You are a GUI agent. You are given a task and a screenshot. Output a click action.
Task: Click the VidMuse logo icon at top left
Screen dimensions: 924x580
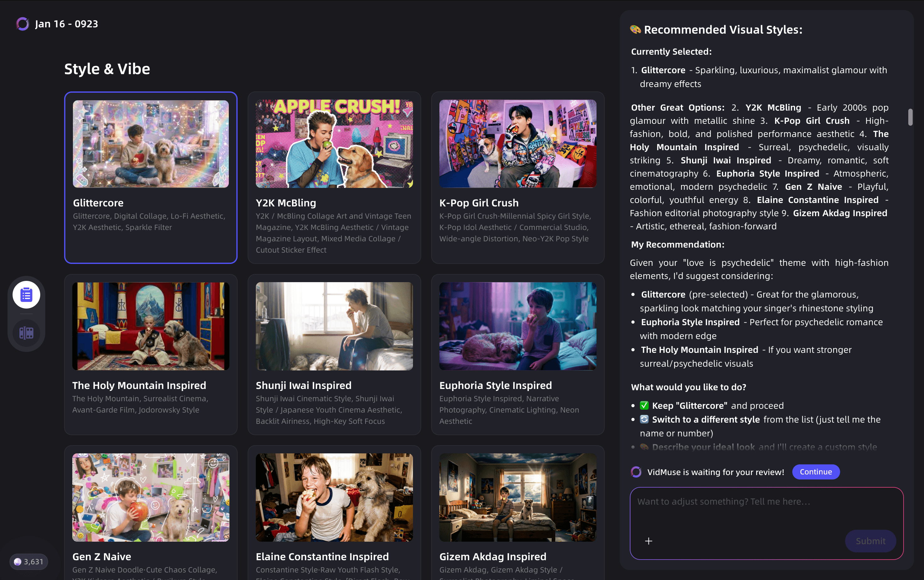click(23, 24)
